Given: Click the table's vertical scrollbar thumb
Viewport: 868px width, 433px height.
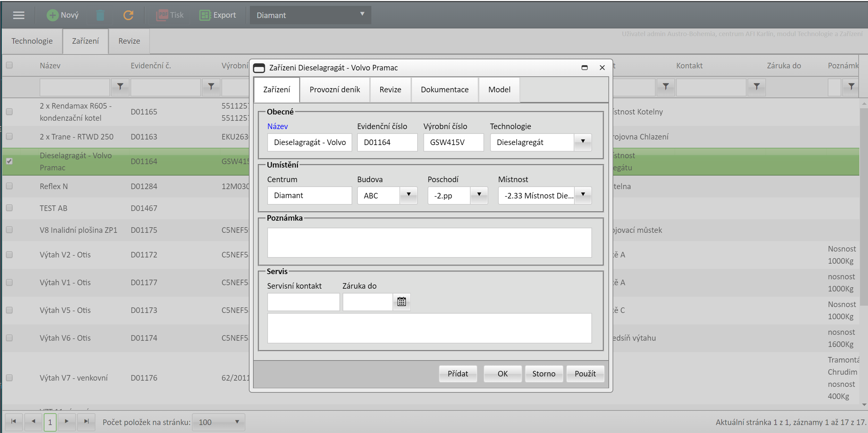Looking at the screenshot, I should click(864, 206).
